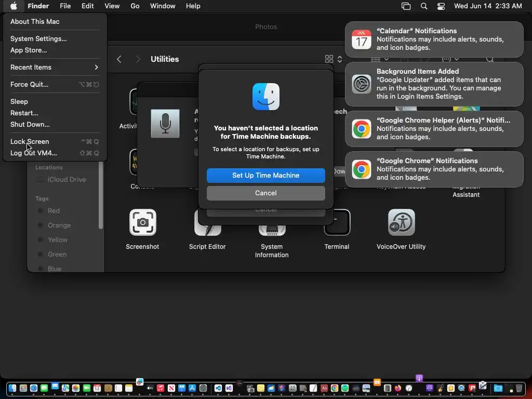Click Stage Manager icon in menu bar
Viewport: 532px width, 399px height.
pos(406,6)
